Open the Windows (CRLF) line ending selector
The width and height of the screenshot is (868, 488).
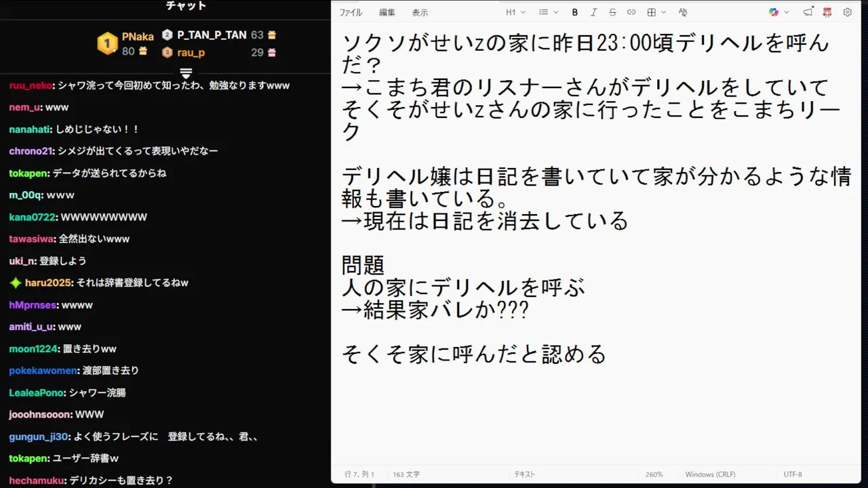(710, 474)
